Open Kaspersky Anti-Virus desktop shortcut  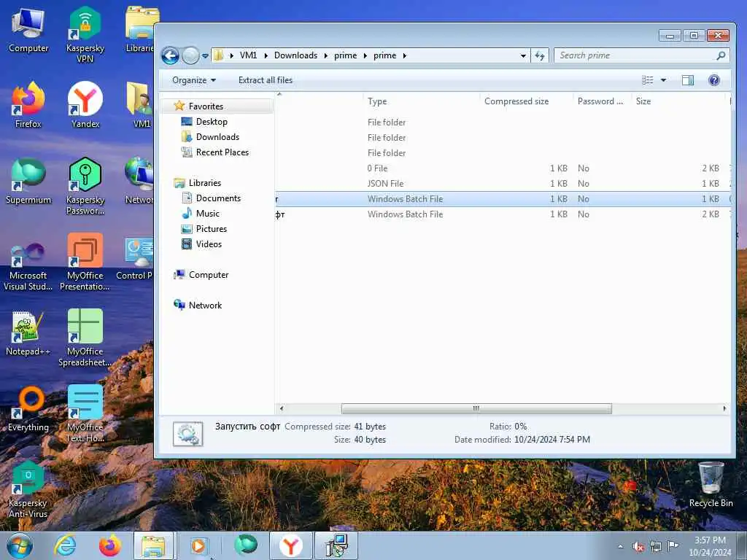28,491
